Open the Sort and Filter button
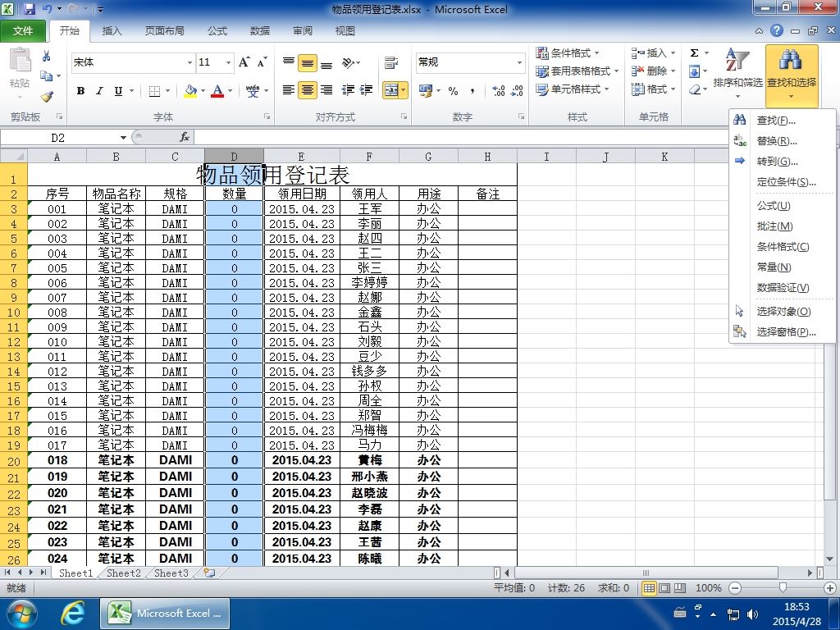This screenshot has width=840, height=630. point(737,74)
